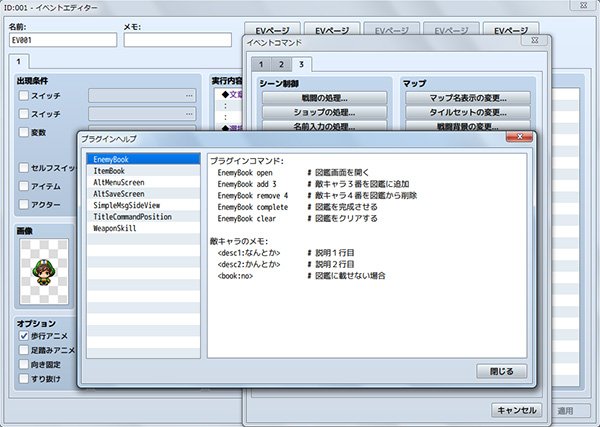
Task: Select TitleCommandPosition plugin entry
Action: pyautogui.click(x=143, y=217)
